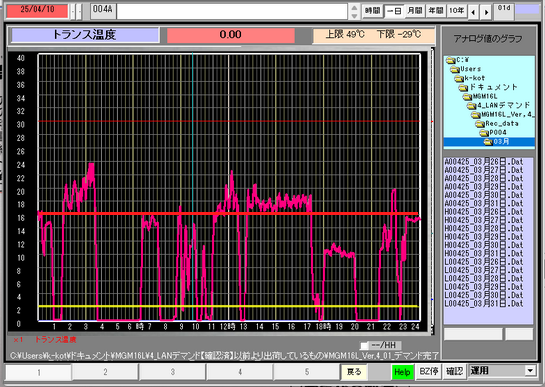
Task: Click the lavender box beside 01d
Action: (x=527, y=10)
